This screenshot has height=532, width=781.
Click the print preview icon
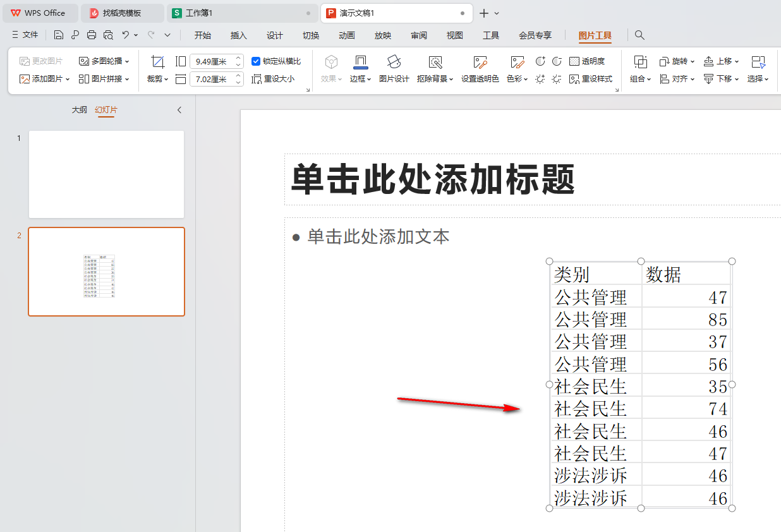(x=108, y=35)
